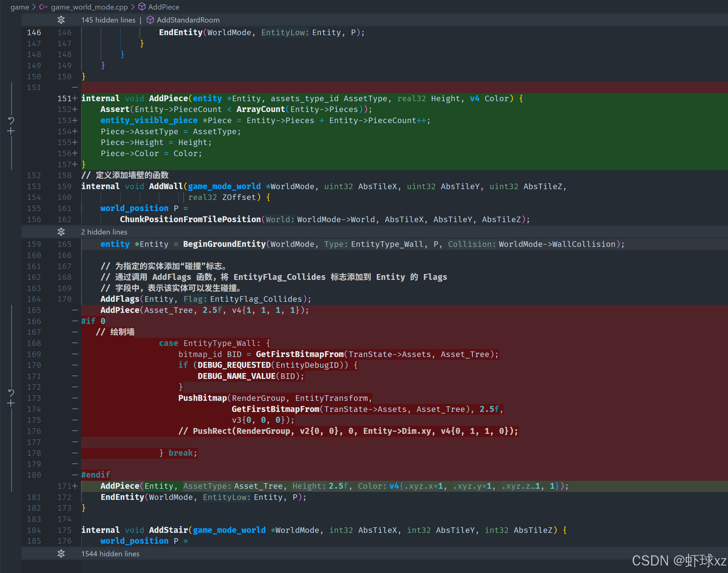This screenshot has width=728, height=573.
Task: Click the unfold icon beside 145 hidden lines
Action: click(61, 20)
